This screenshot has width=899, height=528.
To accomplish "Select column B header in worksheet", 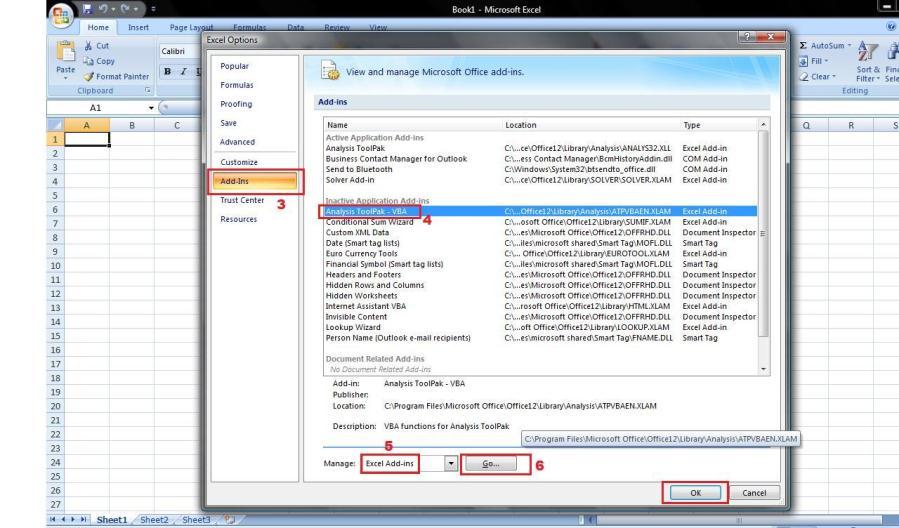I will 132,125.
